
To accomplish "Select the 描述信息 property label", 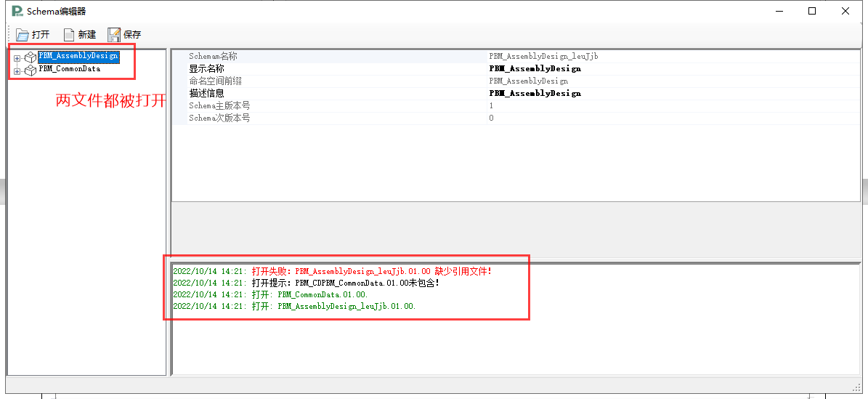I will pos(206,93).
